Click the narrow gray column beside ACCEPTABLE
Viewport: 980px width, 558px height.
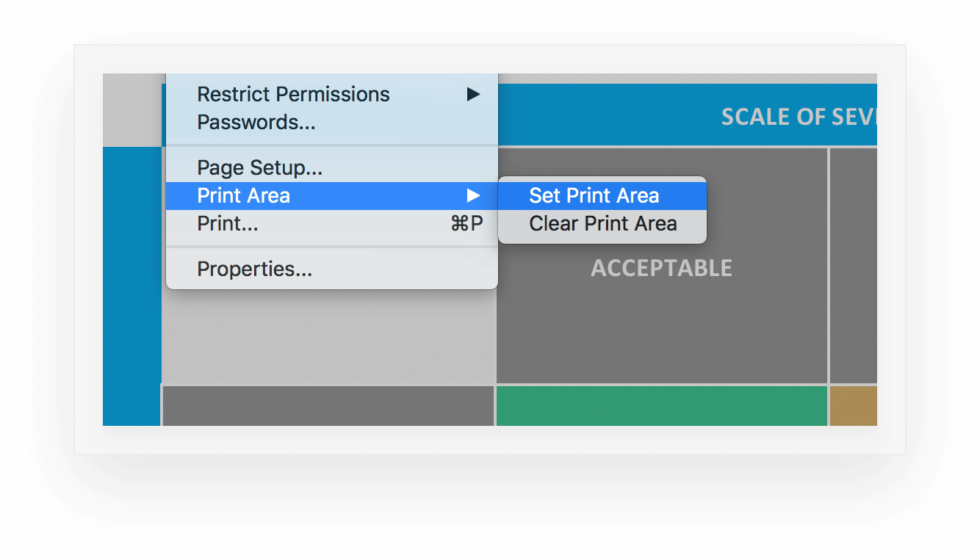(853, 264)
